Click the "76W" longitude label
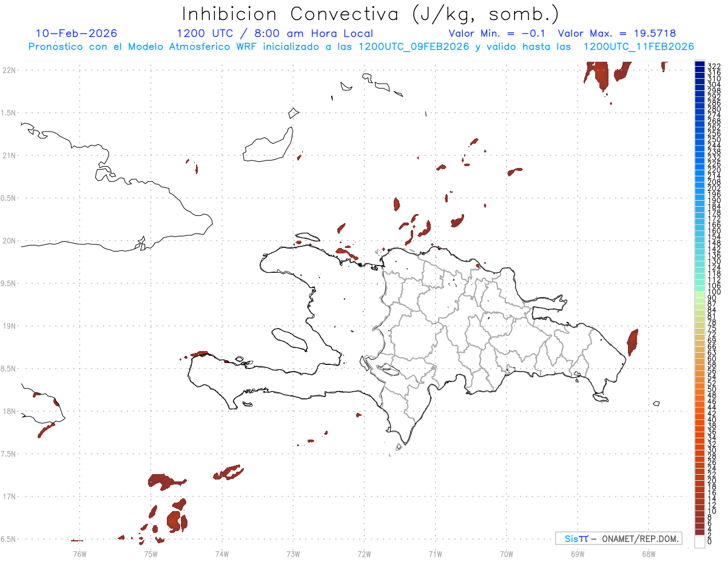The width and height of the screenshot is (728, 562). [79, 554]
